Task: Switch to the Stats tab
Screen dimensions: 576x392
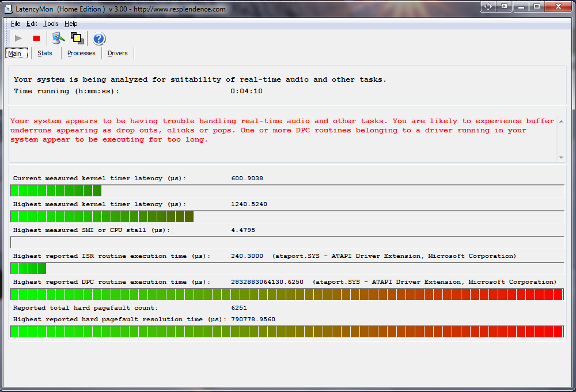Action: 45,53
